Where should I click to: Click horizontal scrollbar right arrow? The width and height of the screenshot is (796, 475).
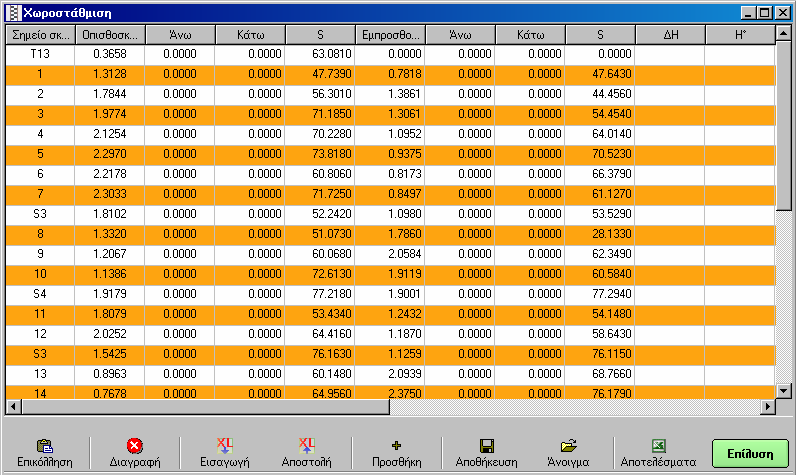(x=768, y=406)
